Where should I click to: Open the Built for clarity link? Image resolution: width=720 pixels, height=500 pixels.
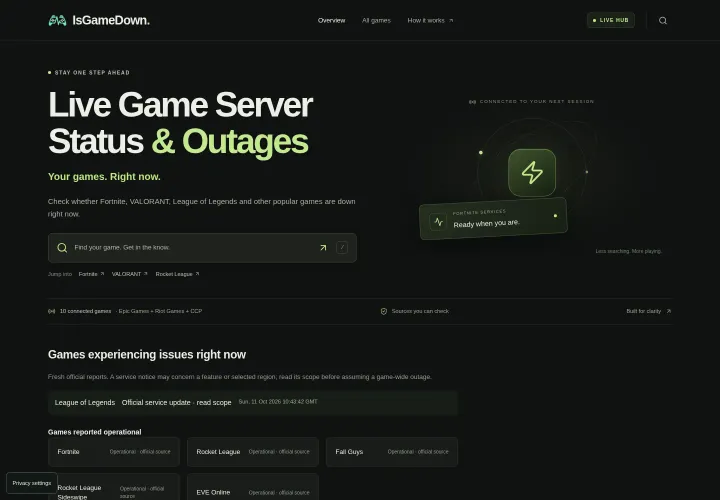[648, 311]
